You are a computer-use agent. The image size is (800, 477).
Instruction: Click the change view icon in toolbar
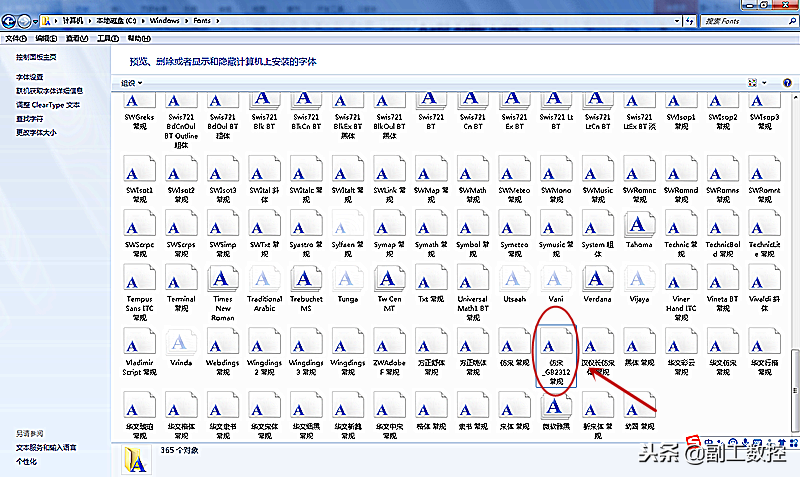(x=753, y=83)
